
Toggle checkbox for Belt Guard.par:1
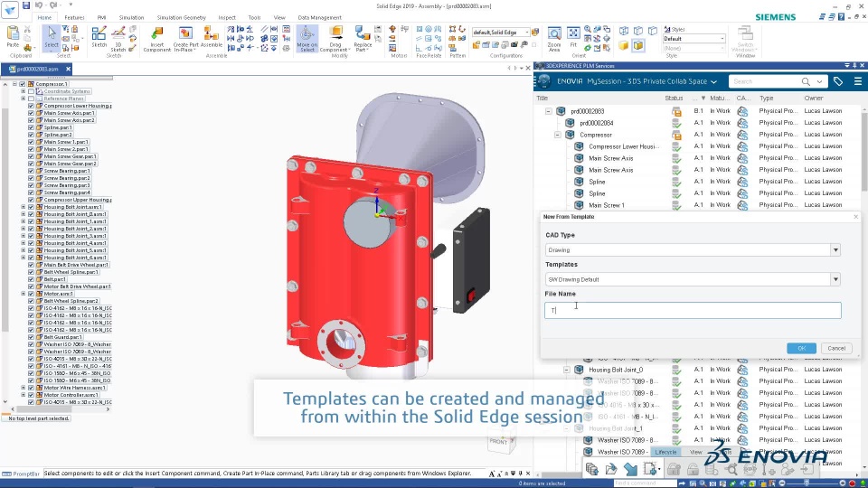click(x=31, y=337)
